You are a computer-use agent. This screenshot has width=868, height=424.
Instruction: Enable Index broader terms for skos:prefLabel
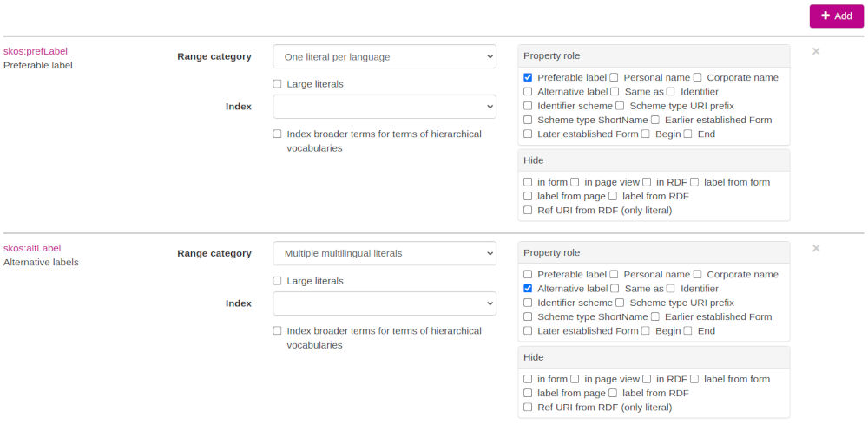278,134
